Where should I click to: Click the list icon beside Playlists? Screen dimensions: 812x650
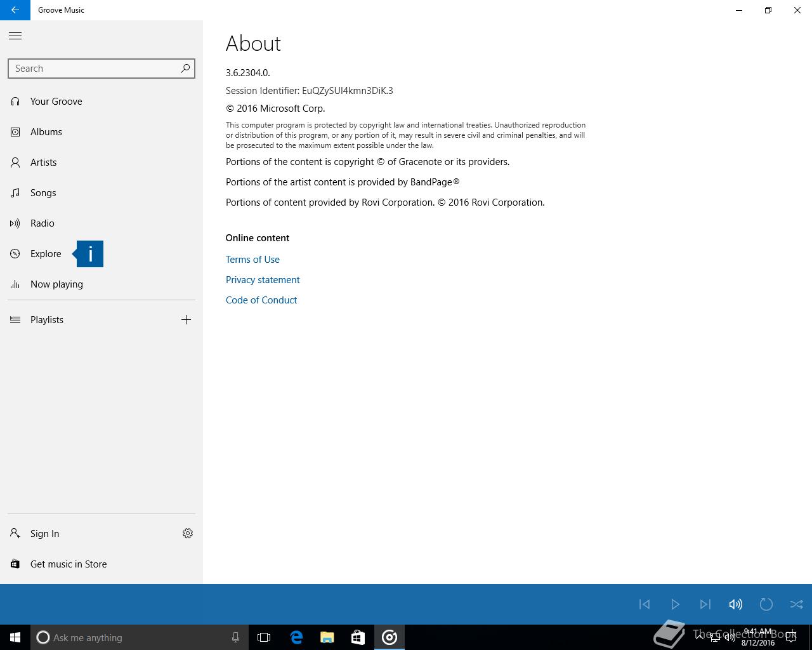[x=15, y=320]
